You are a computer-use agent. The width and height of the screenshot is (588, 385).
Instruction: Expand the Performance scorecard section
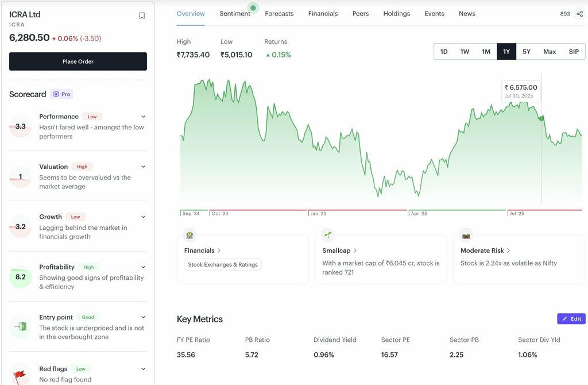[x=143, y=117]
